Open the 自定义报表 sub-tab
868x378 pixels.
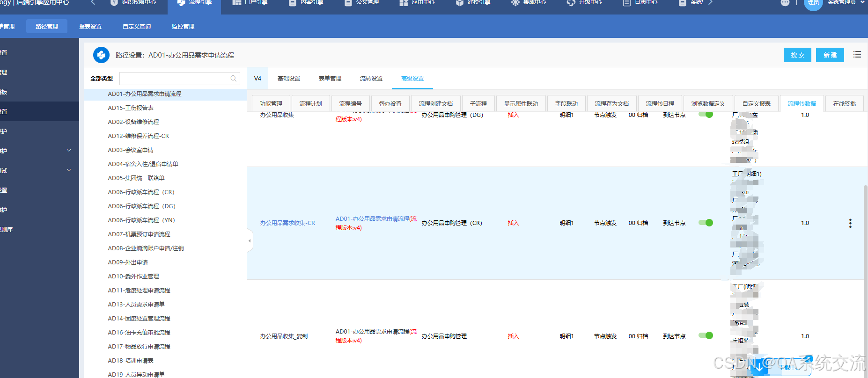pos(757,103)
